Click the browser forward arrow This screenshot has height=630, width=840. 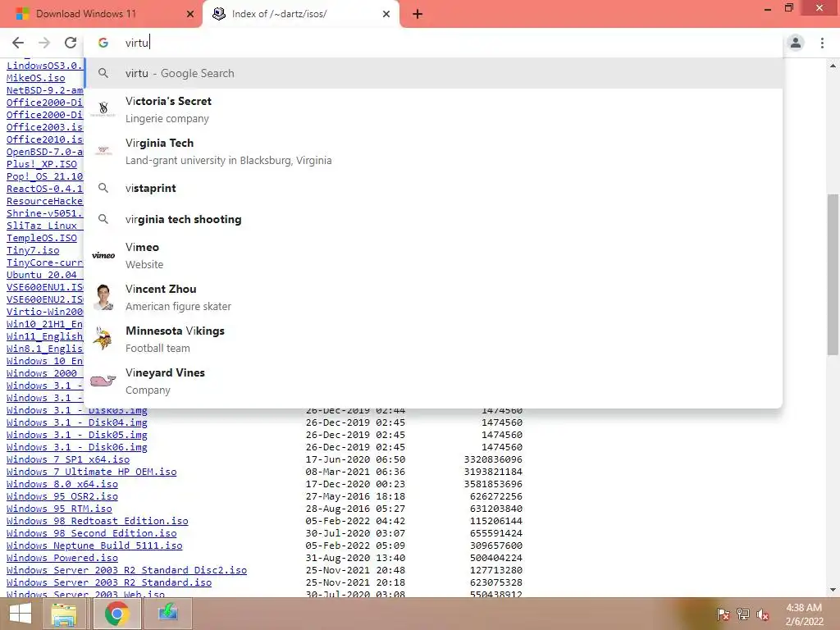pos(44,43)
